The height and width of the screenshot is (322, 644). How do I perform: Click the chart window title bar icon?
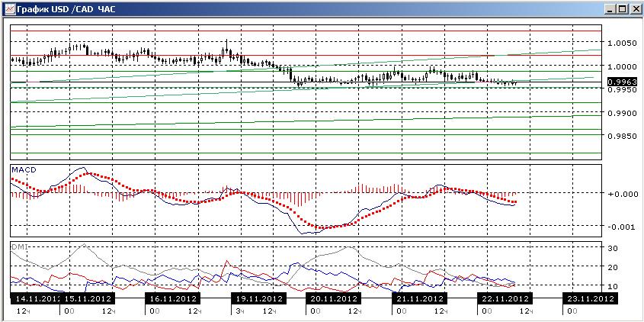(9, 8)
